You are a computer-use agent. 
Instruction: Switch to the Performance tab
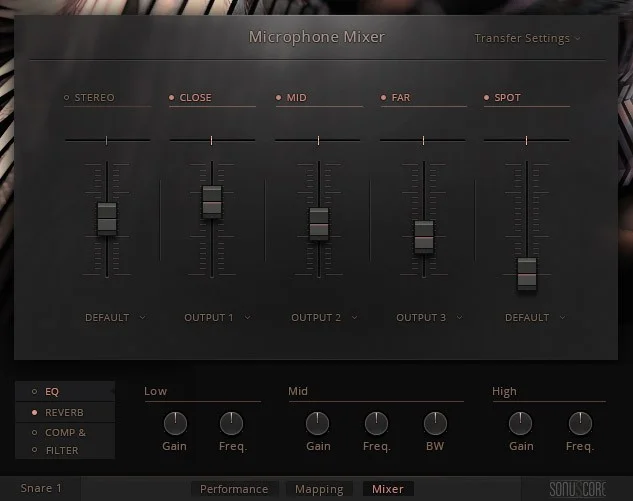tap(234, 489)
